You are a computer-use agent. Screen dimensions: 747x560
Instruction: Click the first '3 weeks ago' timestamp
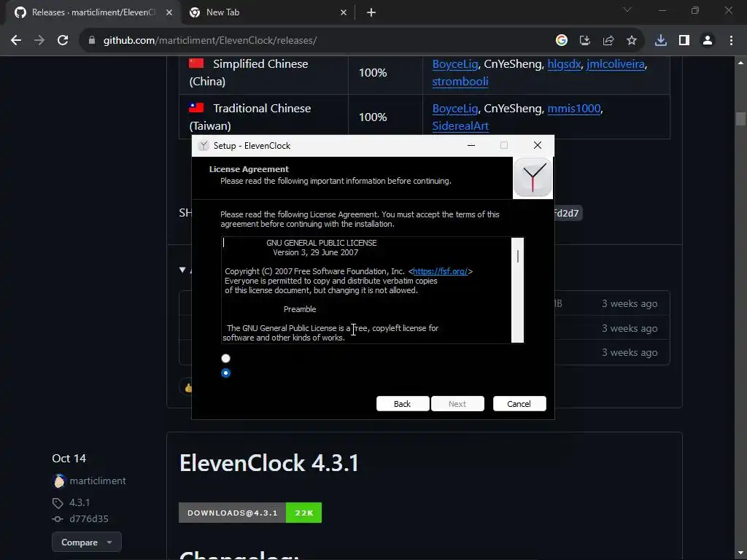click(x=630, y=304)
